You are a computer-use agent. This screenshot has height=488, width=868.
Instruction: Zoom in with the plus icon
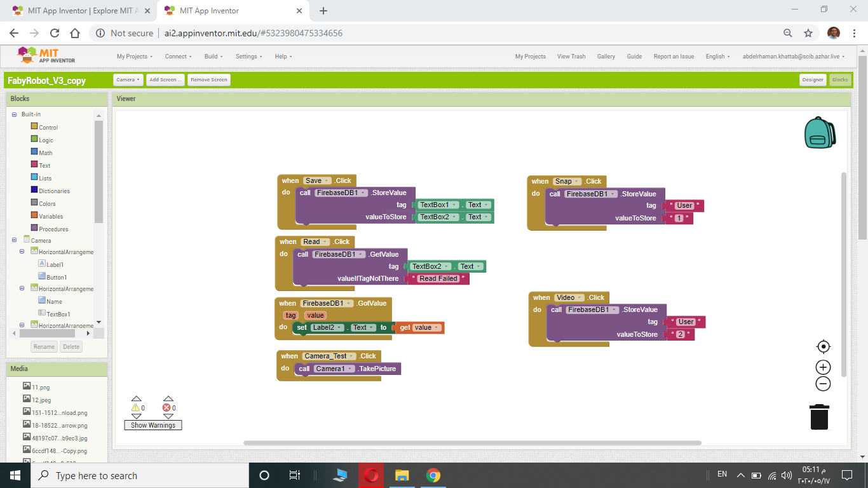tap(823, 367)
